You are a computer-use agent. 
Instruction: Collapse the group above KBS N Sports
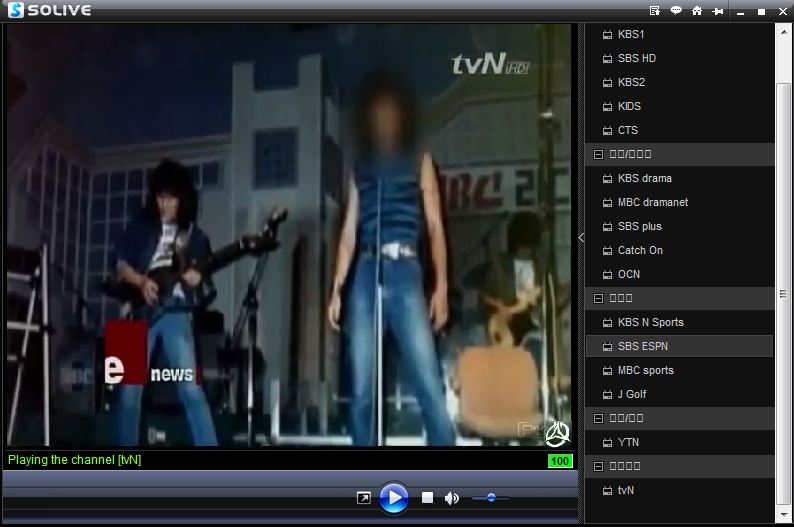tap(598, 298)
